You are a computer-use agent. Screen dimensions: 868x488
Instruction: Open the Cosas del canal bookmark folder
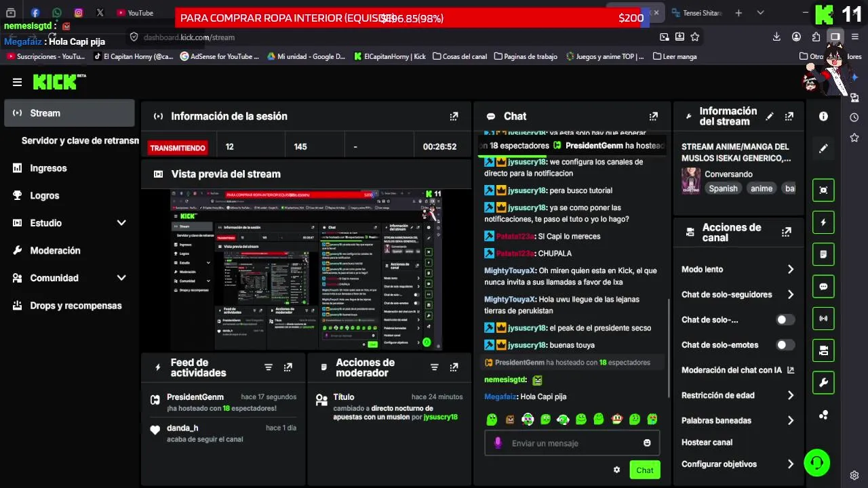459,57
